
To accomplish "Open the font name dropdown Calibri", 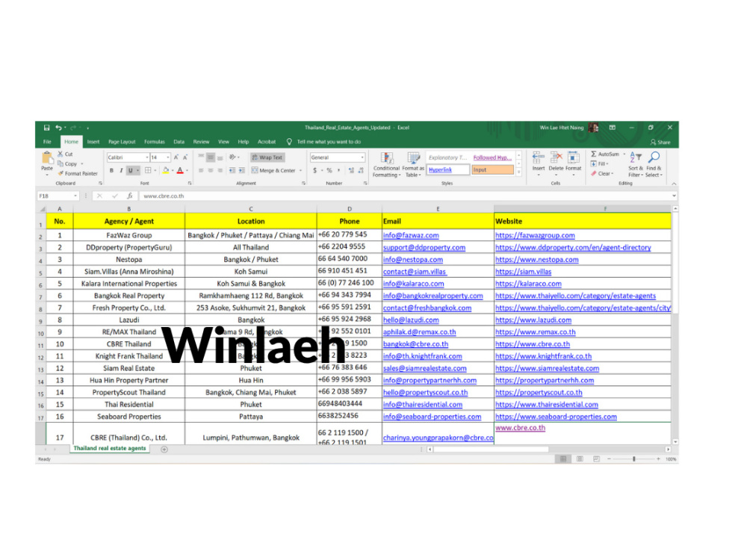I will tap(146, 157).
